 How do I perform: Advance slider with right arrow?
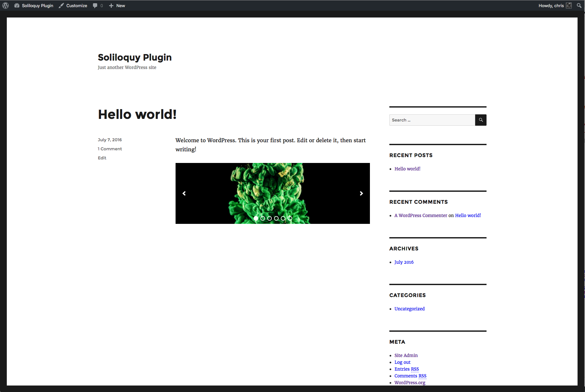[x=361, y=193]
